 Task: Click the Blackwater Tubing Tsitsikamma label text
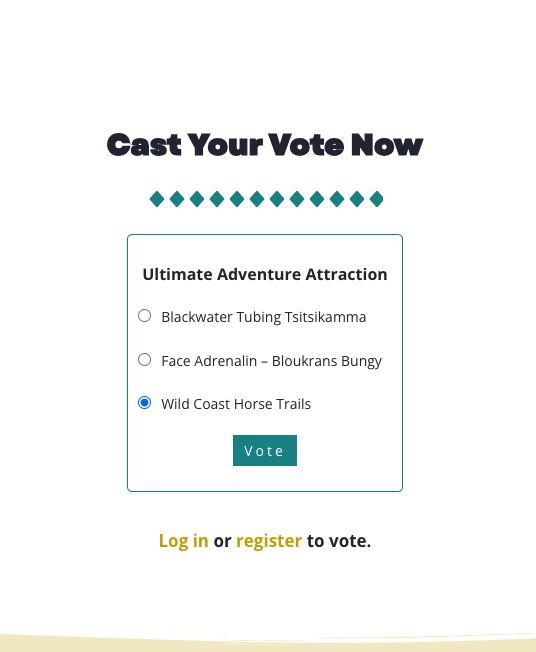(x=264, y=317)
